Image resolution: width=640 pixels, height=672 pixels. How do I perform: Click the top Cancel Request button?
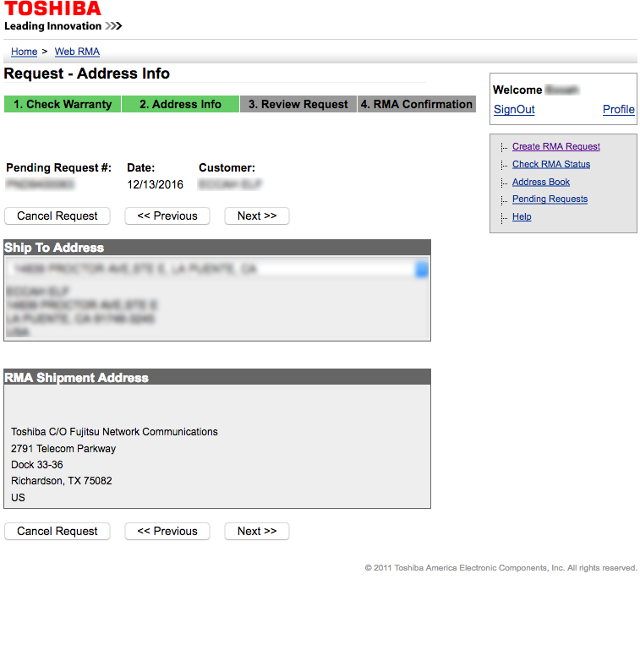click(57, 216)
